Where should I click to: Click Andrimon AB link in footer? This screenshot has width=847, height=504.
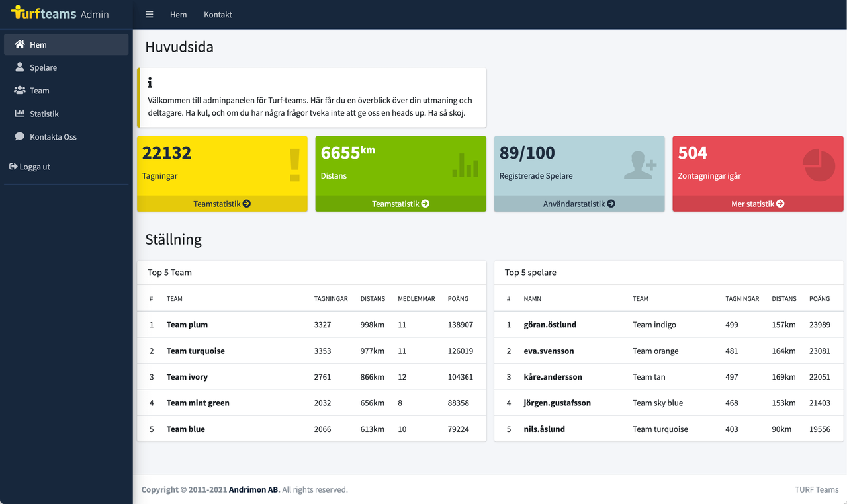click(254, 489)
